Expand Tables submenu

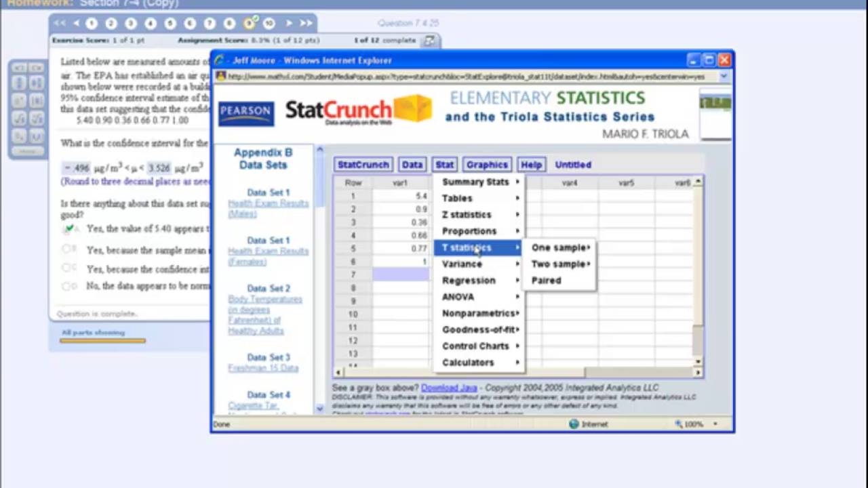point(479,199)
